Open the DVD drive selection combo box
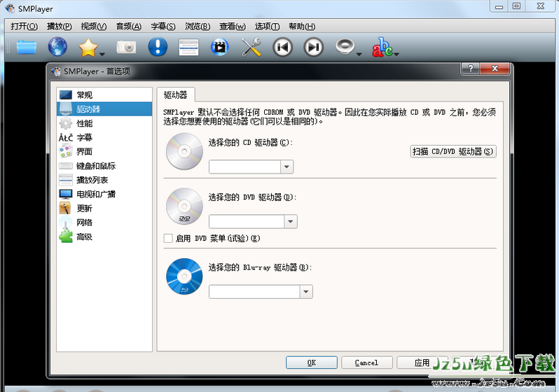 [x=253, y=222]
